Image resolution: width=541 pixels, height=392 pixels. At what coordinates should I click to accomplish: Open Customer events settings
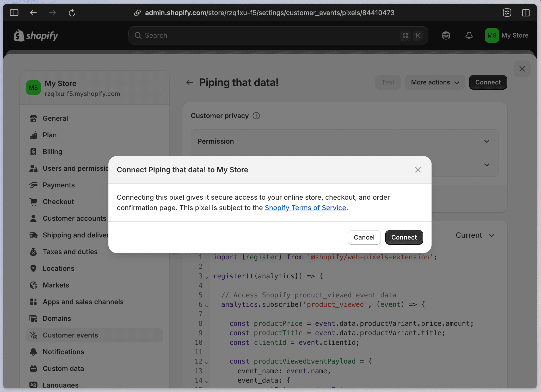[70, 335]
